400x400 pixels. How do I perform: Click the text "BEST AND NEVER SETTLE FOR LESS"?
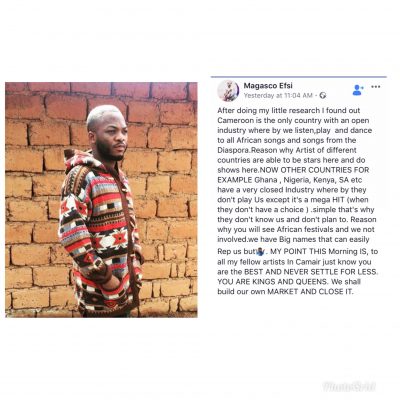click(311, 272)
